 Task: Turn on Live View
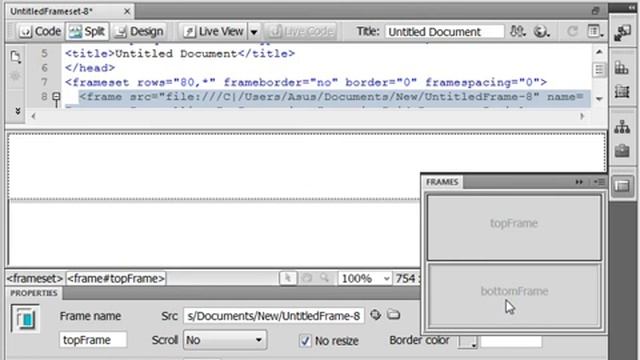coord(213,31)
